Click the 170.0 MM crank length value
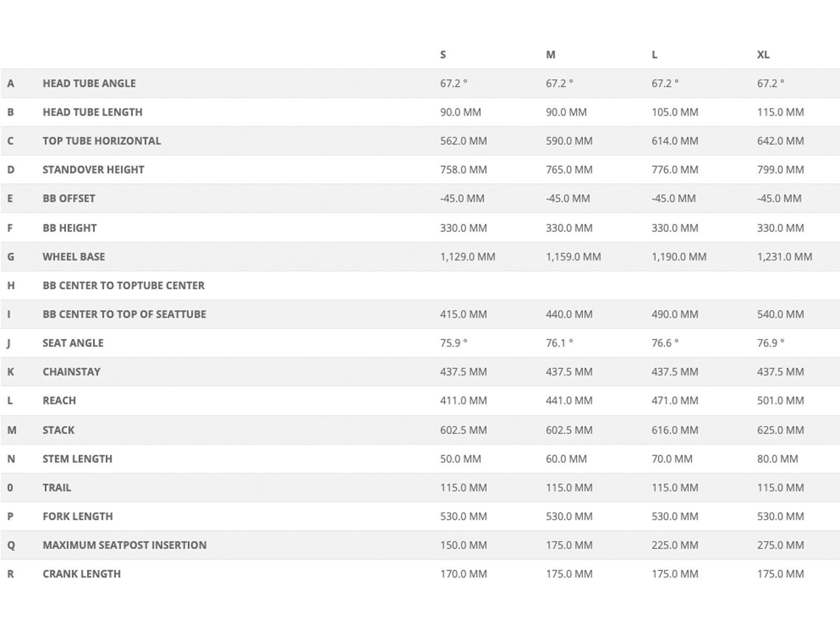This screenshot has width=840, height=630. (463, 574)
